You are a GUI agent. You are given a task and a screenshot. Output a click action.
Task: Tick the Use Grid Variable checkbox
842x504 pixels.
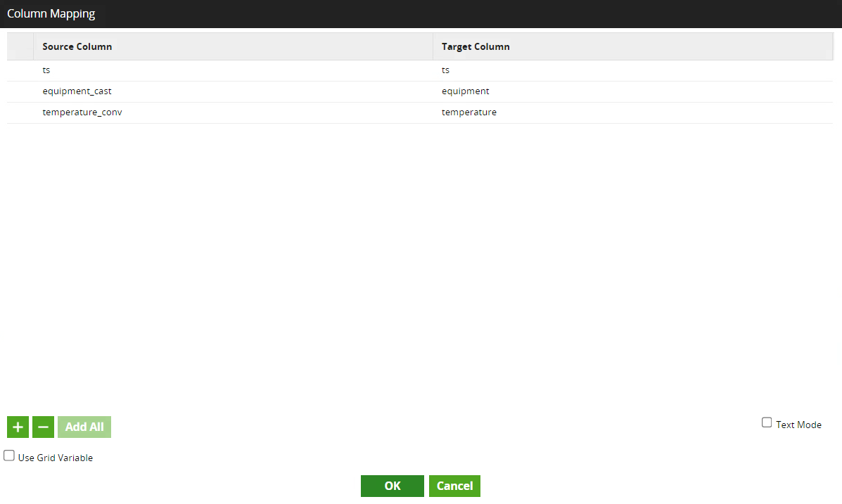pyautogui.click(x=9, y=455)
